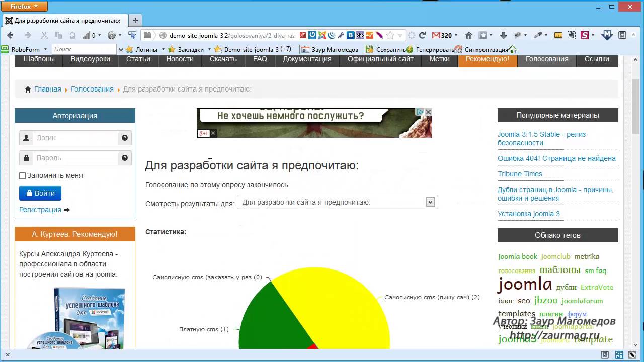Expand the gear icon dropdown arrow

click(x=120, y=35)
